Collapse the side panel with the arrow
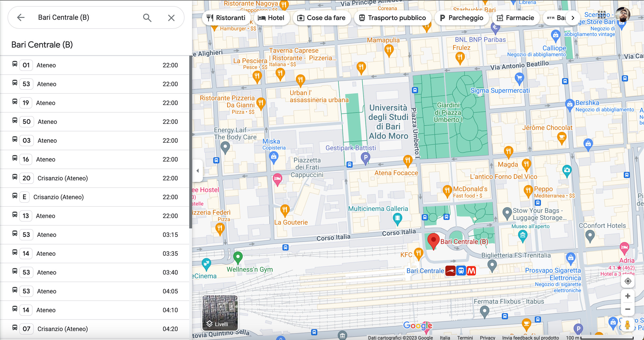644x340 pixels. (197, 171)
